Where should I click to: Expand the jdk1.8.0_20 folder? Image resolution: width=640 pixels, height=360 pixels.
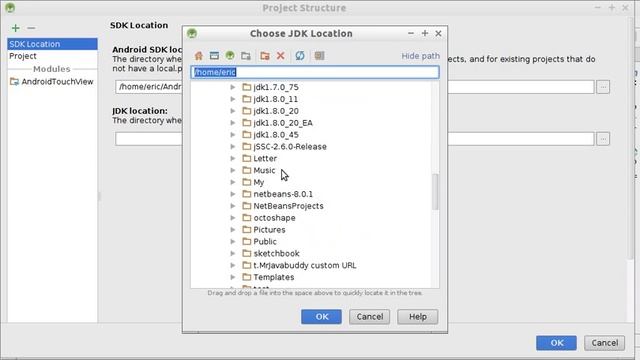[233, 111]
